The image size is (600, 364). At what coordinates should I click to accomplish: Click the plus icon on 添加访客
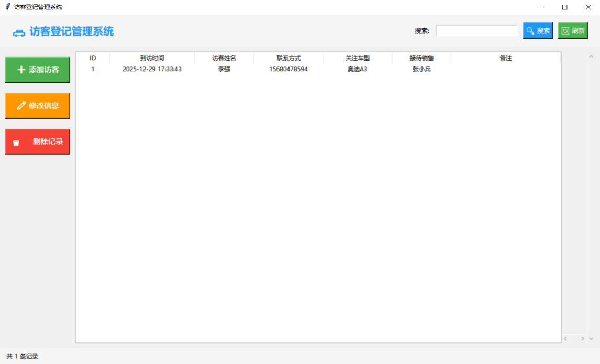pyautogui.click(x=21, y=70)
